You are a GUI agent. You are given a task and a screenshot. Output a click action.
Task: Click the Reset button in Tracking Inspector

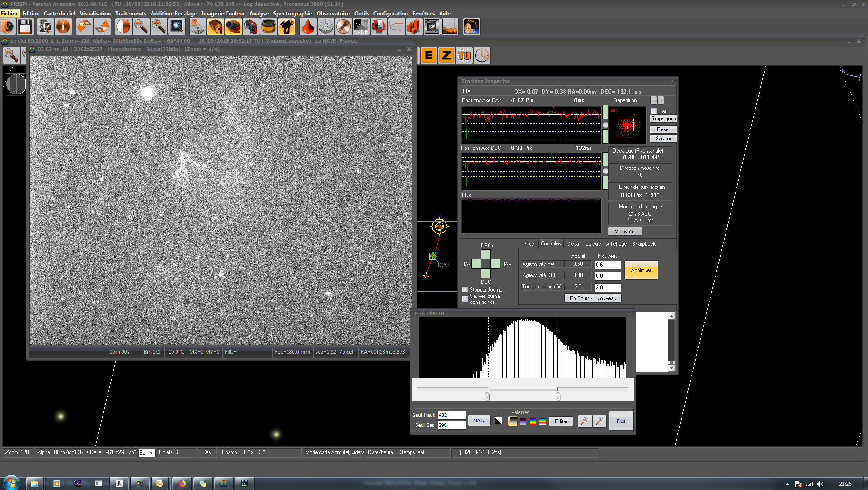663,129
